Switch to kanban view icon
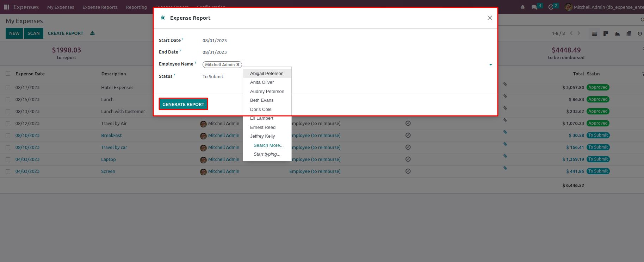The height and width of the screenshot is (262, 644). pos(606,33)
